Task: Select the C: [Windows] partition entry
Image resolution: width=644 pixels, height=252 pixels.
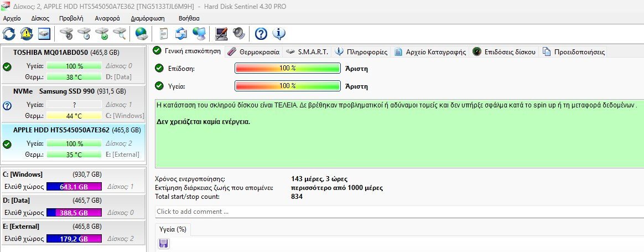Action: click(73, 180)
